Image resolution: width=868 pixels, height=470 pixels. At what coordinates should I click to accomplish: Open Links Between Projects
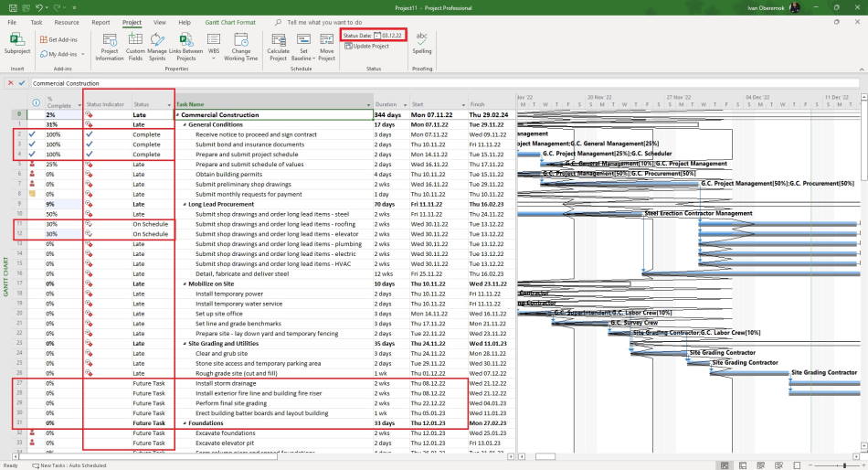point(186,48)
